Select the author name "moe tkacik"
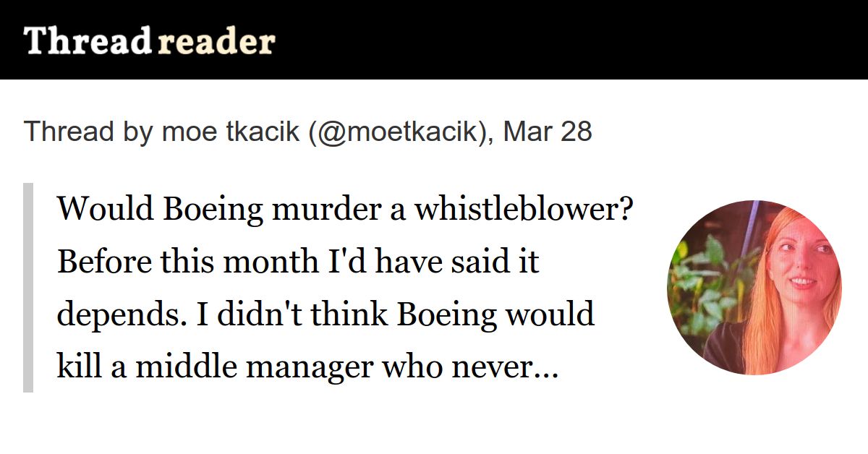 (x=231, y=132)
